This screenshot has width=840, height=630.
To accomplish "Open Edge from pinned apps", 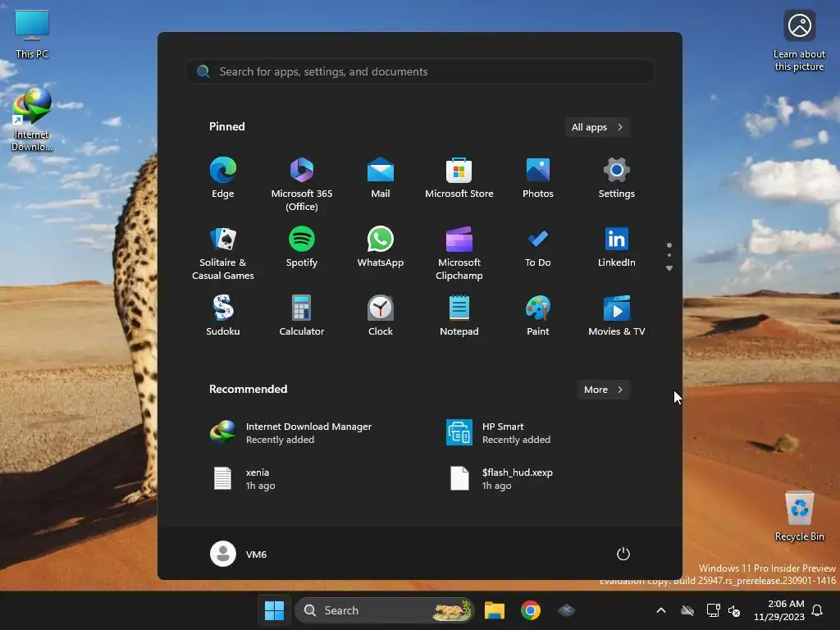I will pos(223,178).
